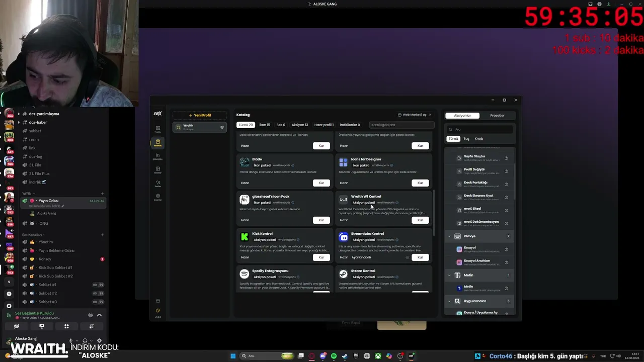Filter catalog by İkon 15 tab
Viewport: 644px width, 362px height.
click(265, 125)
